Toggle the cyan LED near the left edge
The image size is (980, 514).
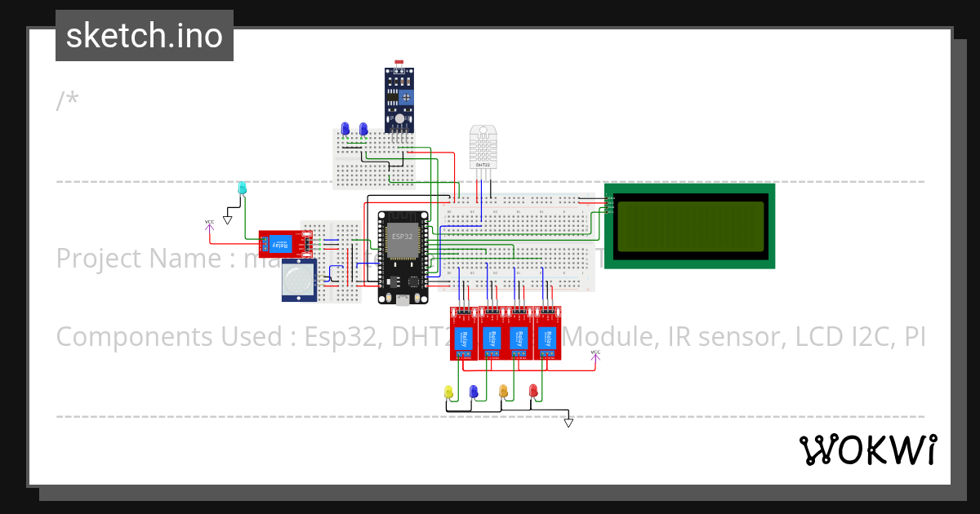[243, 189]
